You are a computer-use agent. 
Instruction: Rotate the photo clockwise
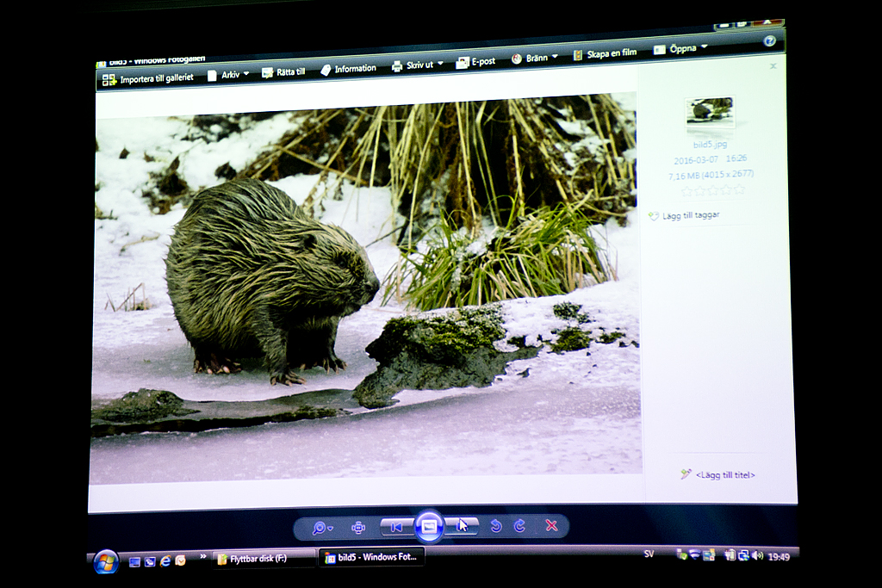tap(519, 526)
